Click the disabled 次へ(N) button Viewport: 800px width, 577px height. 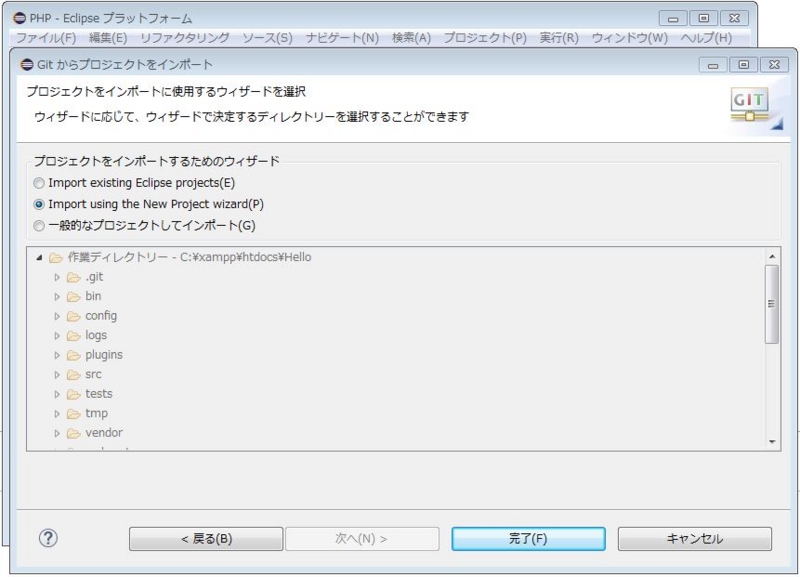pyautogui.click(x=362, y=539)
